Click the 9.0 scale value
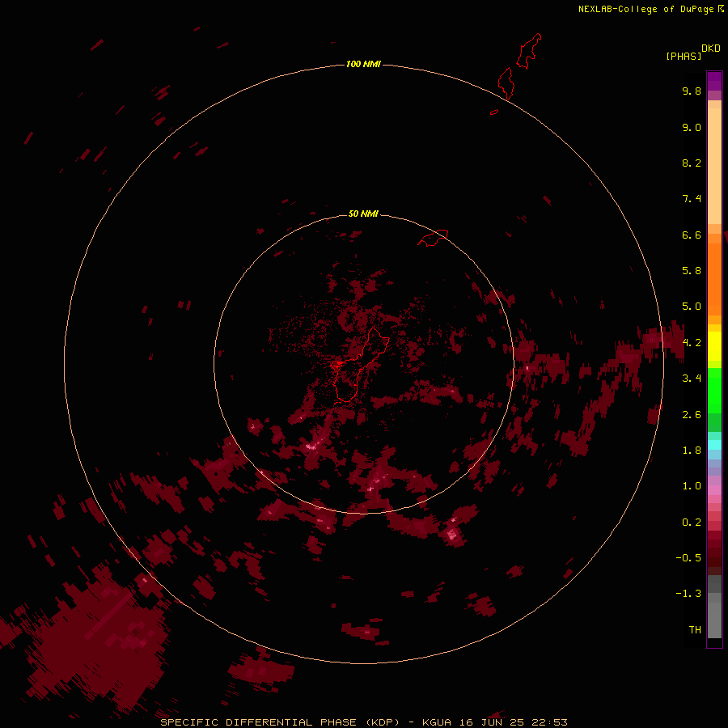This screenshot has height=728, width=728. (692, 127)
